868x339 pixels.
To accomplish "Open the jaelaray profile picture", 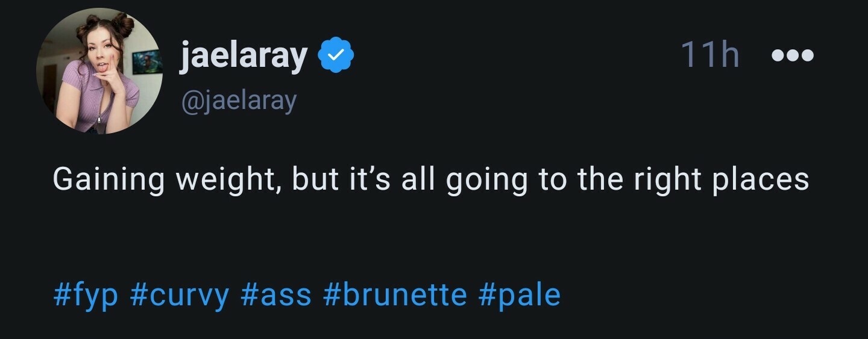I will click(x=99, y=71).
